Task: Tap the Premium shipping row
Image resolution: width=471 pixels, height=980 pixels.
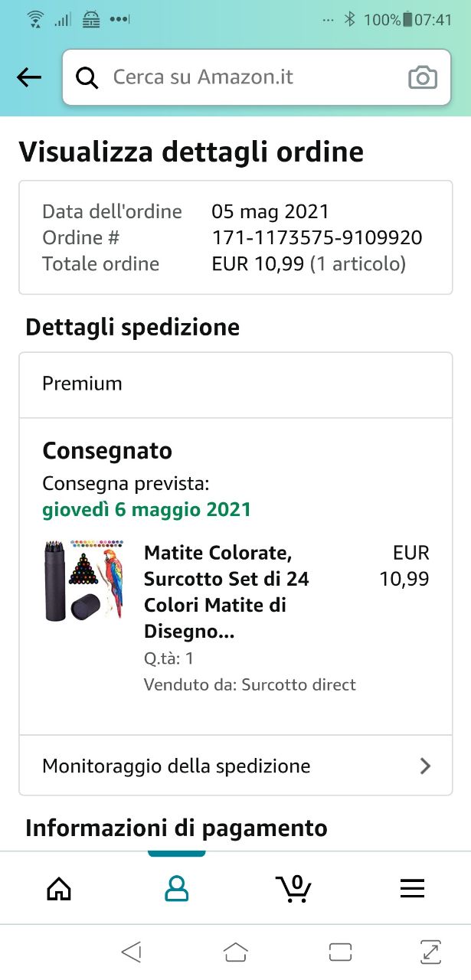Action: click(235, 384)
